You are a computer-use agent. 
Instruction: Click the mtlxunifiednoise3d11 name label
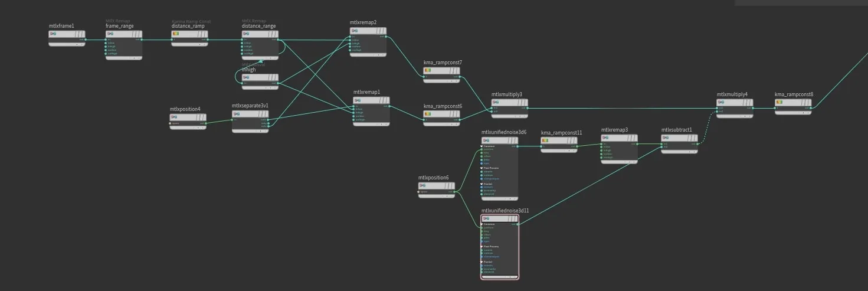[505, 210]
